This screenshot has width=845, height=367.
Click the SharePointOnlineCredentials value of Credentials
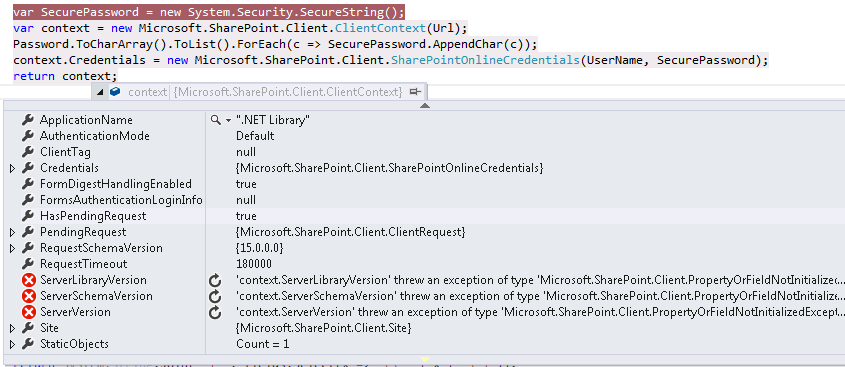[x=390, y=168]
